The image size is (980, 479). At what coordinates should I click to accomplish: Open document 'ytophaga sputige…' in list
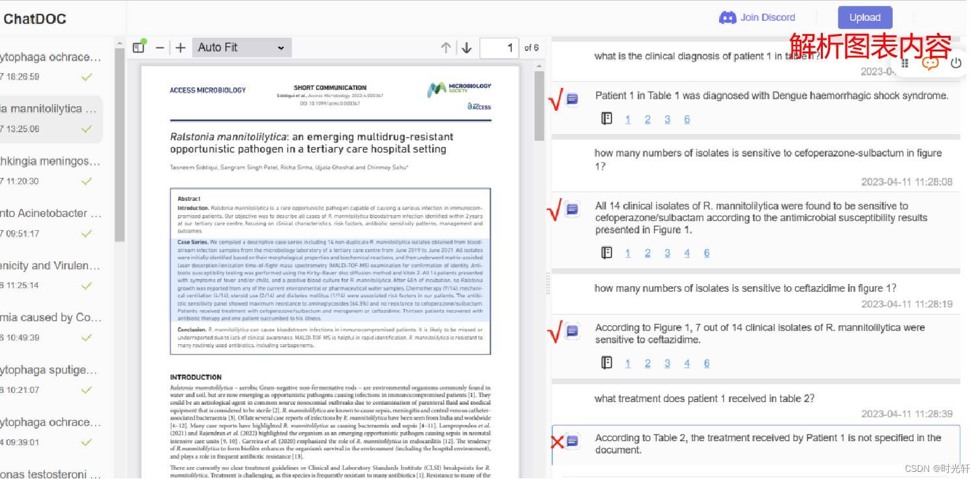coord(51,379)
